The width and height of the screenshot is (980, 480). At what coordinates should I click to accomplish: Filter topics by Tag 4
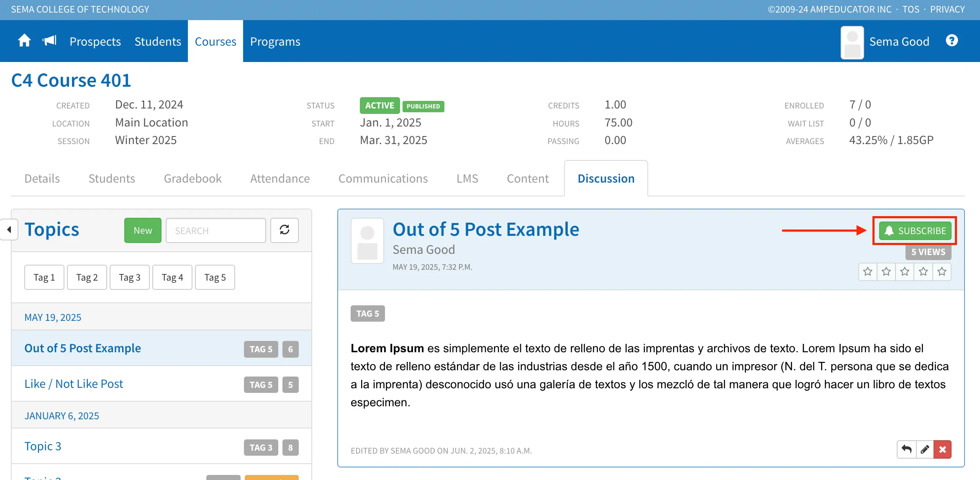tap(172, 277)
